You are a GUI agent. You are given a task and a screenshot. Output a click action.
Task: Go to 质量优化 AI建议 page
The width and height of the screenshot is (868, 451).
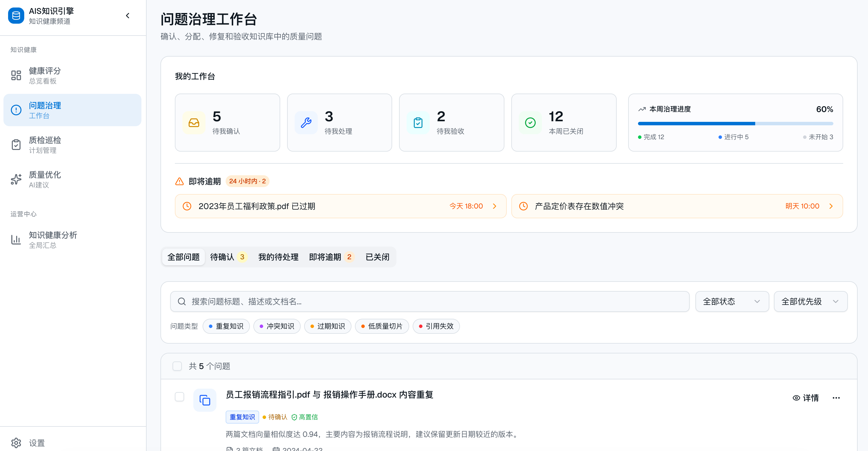[72, 179]
